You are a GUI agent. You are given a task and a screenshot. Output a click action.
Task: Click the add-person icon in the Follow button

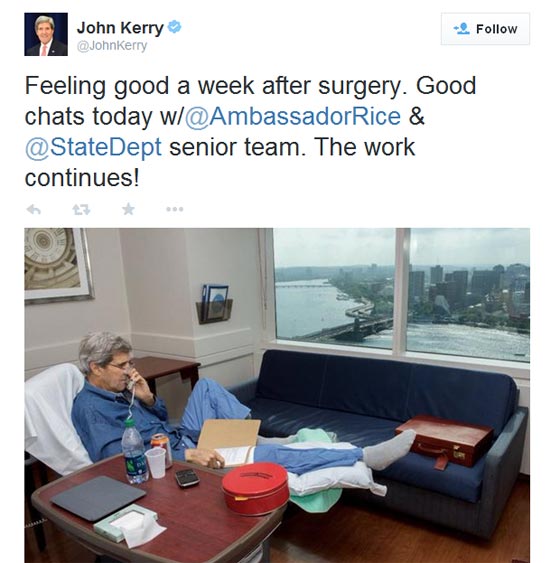tap(462, 28)
